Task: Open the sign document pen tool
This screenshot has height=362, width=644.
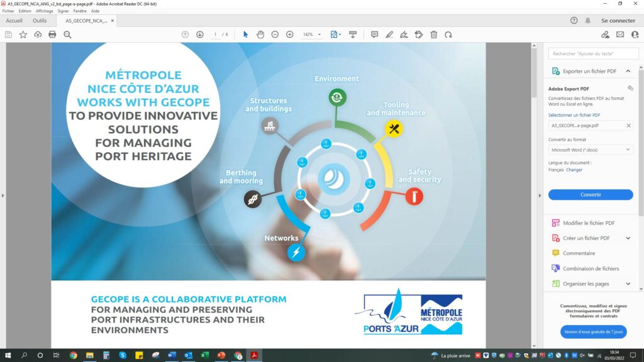Action: pyautogui.click(x=404, y=35)
